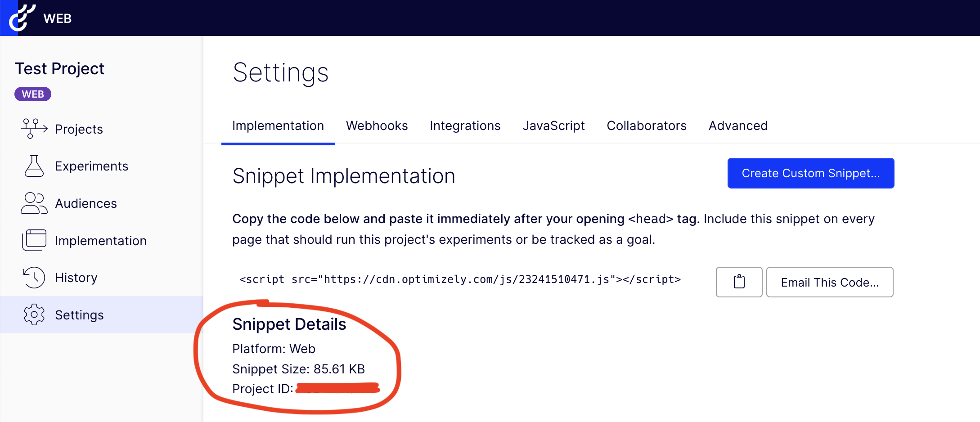Select the Implementation tab
Screen dimensions: 980x422
[278, 126]
